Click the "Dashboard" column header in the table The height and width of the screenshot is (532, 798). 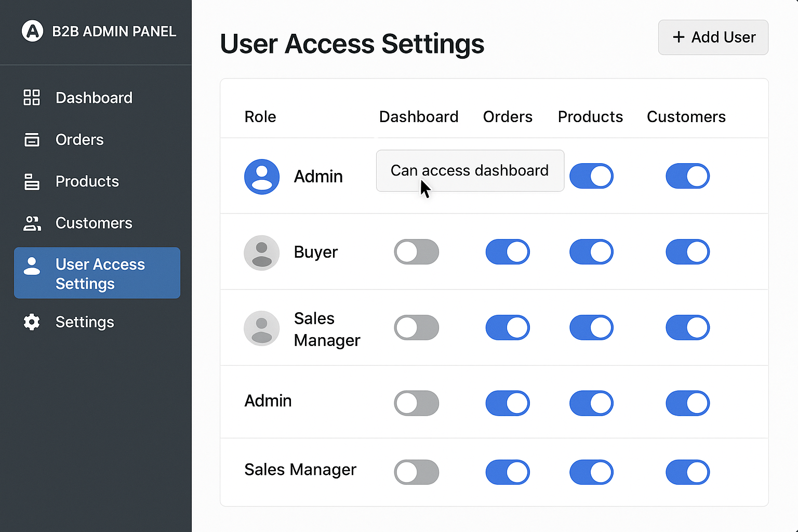419,117
